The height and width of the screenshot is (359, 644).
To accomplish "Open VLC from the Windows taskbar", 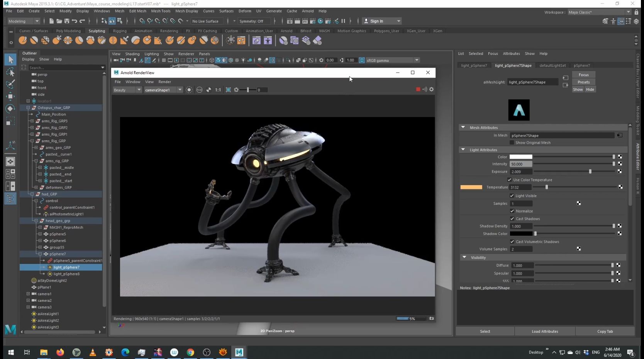I will (x=93, y=352).
